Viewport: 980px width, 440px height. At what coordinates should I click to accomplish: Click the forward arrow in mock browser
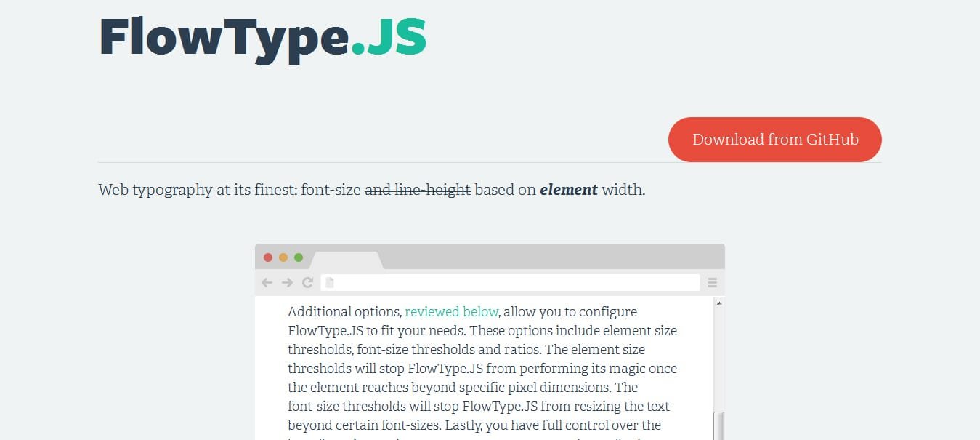pos(287,283)
